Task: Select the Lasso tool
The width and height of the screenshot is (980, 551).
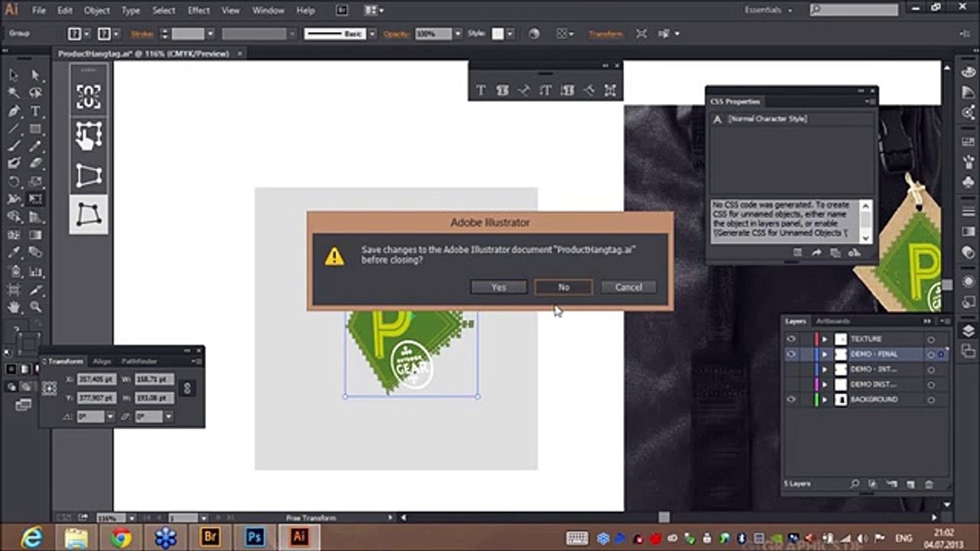Action: (35, 93)
